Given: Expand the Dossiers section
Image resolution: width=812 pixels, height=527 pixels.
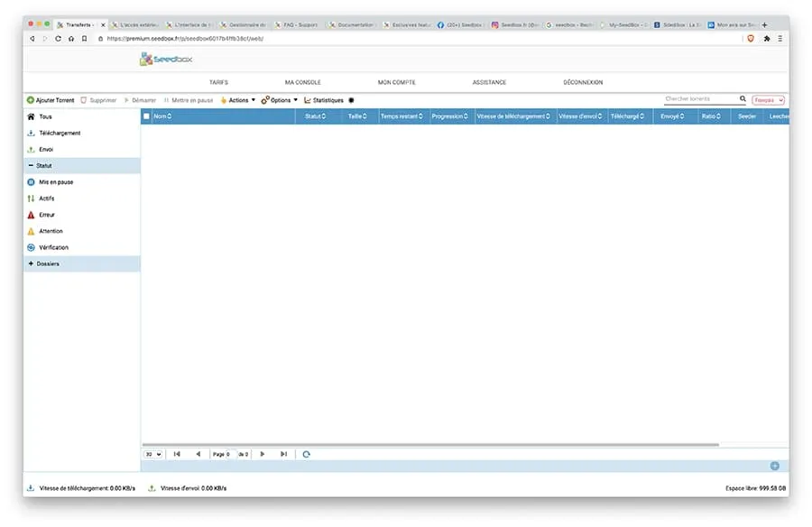Looking at the screenshot, I should 81,263.
